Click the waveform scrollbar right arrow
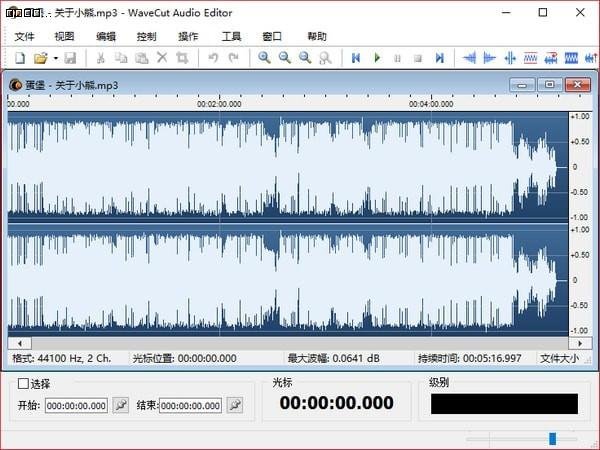Screen dimensions: 600x450 580,343
